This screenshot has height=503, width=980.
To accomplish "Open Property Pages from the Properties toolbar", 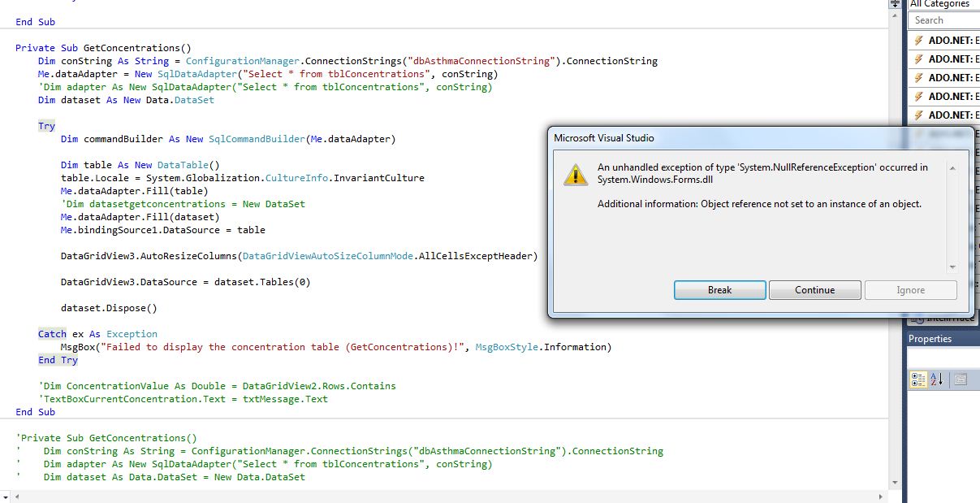I will [960, 379].
